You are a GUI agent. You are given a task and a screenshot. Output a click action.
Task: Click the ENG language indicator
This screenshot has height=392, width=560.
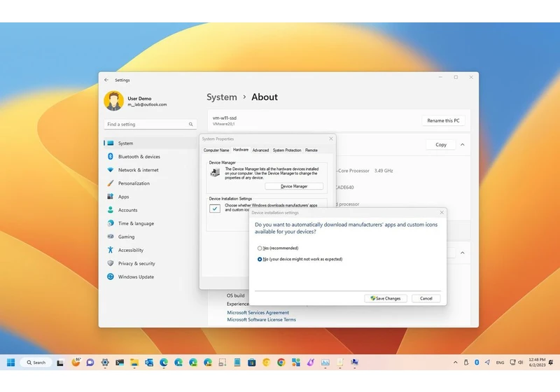[x=500, y=363]
